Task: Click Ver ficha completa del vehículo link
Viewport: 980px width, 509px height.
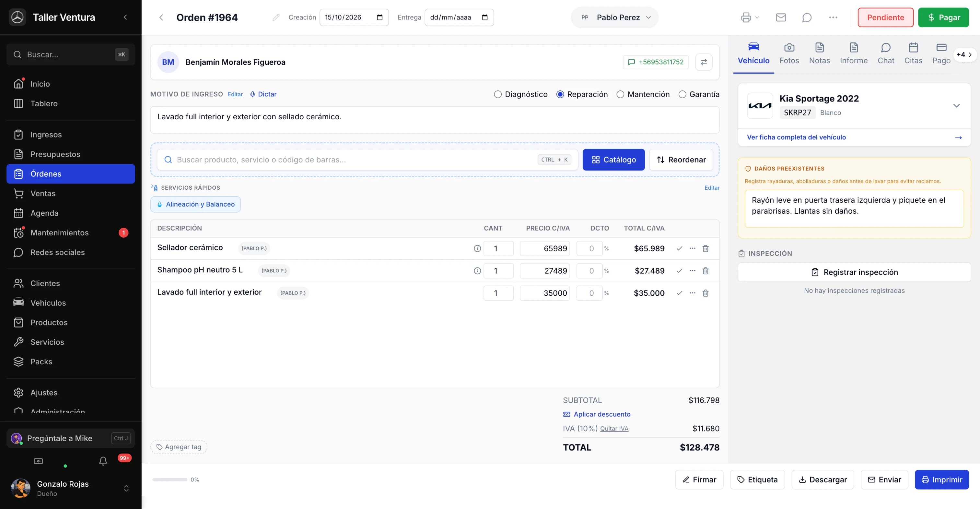Action: [854, 137]
